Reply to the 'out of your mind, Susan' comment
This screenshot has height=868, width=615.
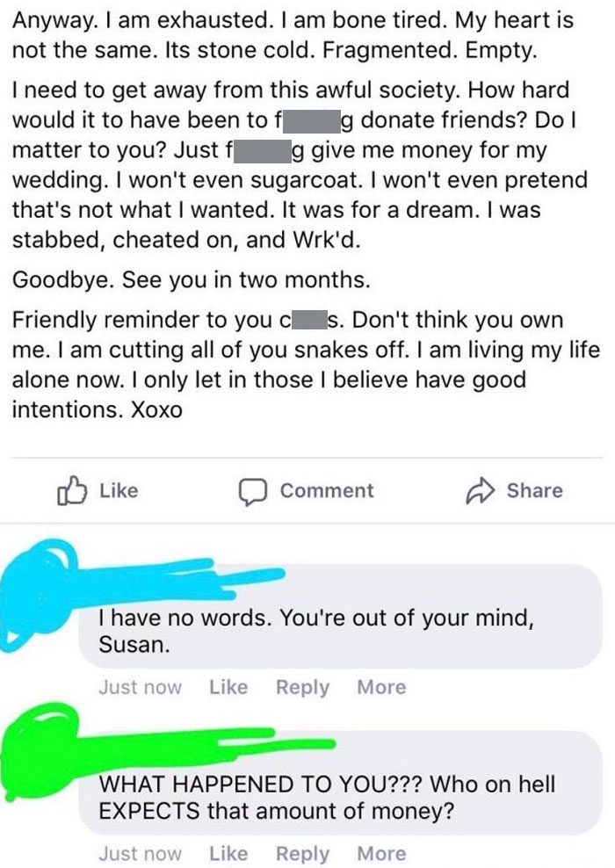302,688
